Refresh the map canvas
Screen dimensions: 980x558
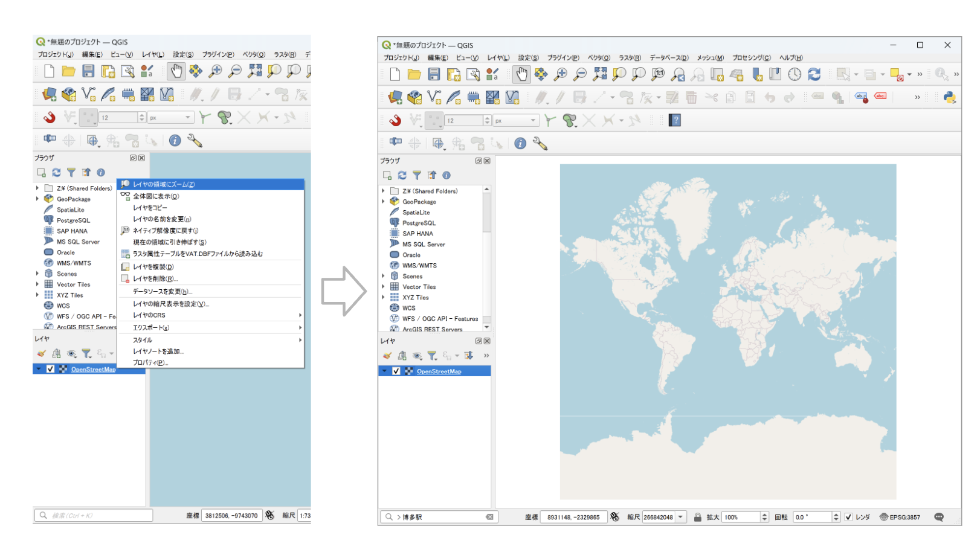(x=815, y=74)
